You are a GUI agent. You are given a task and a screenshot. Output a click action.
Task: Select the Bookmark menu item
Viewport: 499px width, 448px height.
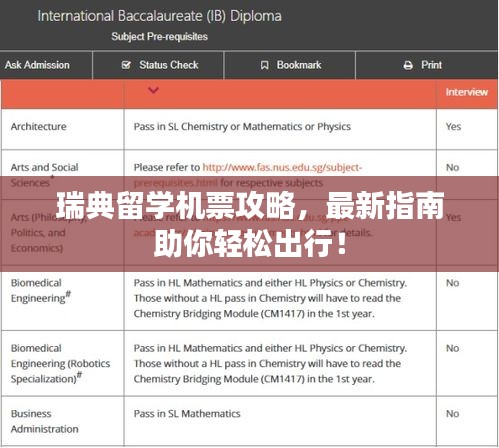pos(290,65)
